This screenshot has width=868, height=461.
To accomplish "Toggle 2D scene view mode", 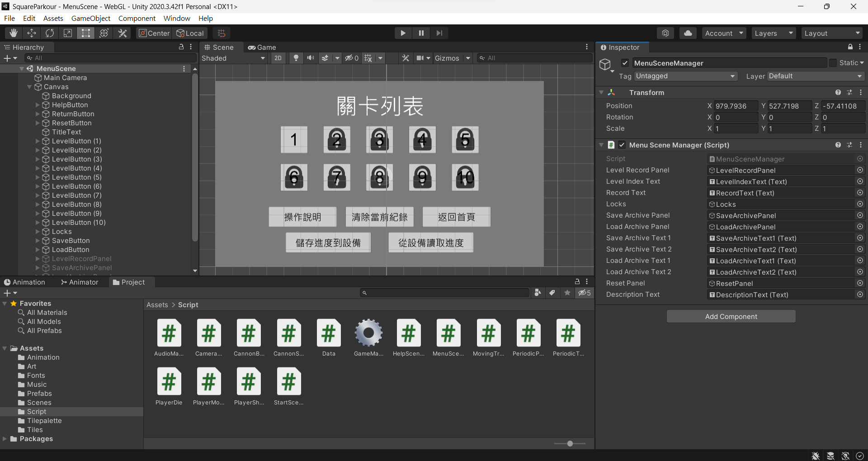I will click(x=278, y=58).
